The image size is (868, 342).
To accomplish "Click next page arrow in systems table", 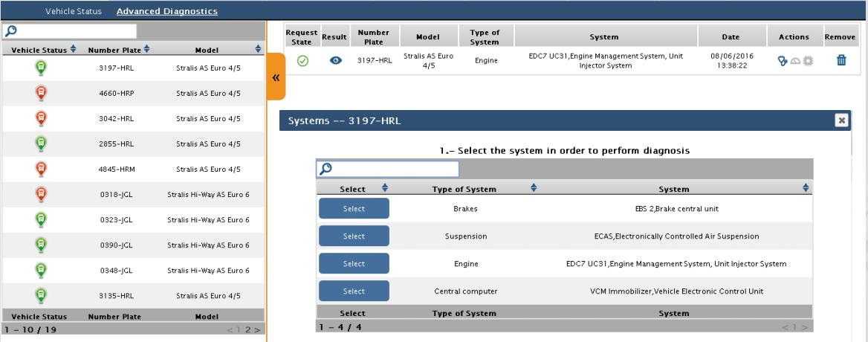I will (x=806, y=328).
